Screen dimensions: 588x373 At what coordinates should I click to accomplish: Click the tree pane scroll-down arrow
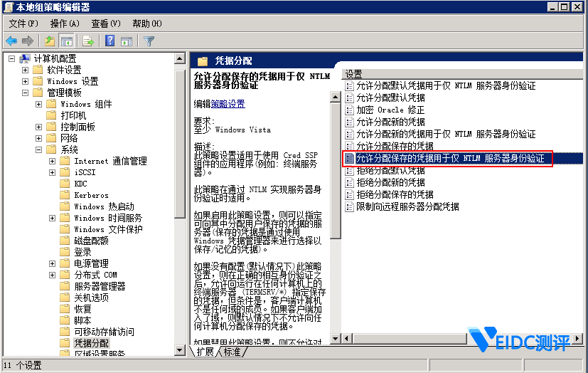click(x=180, y=350)
